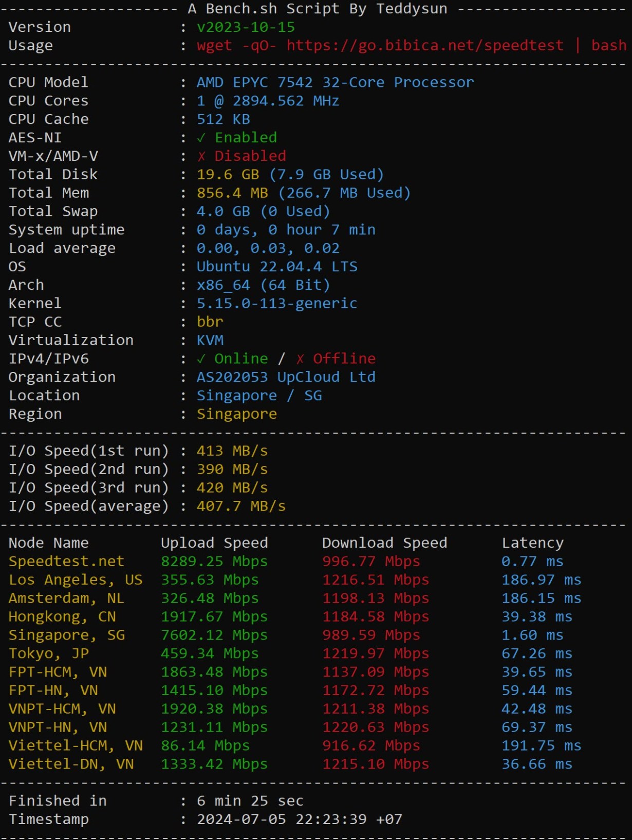Click the I/O average 407.7 MB/s value
Screen dimensions: 632x840
tap(240, 506)
